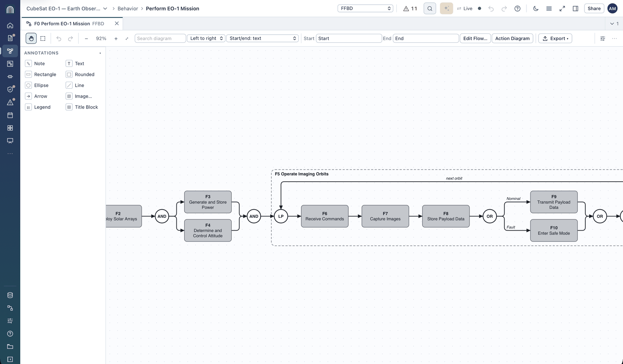
Task: Open calendar icon in sidebar
Action: coord(10,115)
